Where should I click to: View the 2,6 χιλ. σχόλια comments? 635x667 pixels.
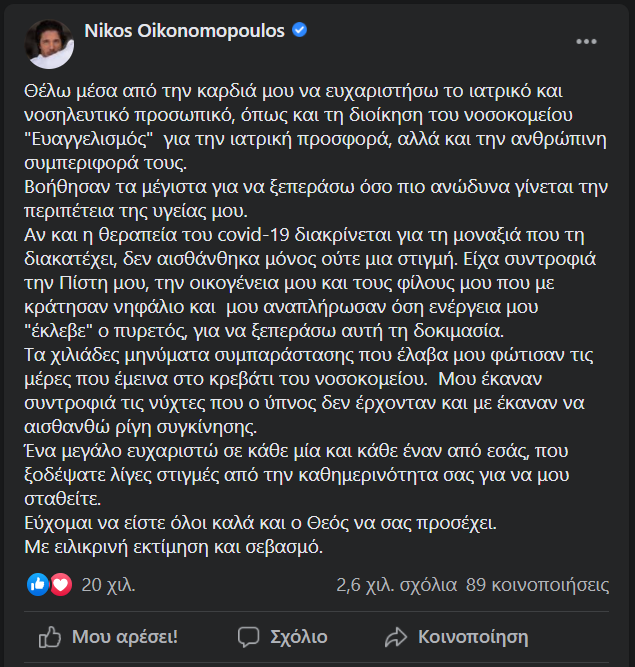[397, 584]
